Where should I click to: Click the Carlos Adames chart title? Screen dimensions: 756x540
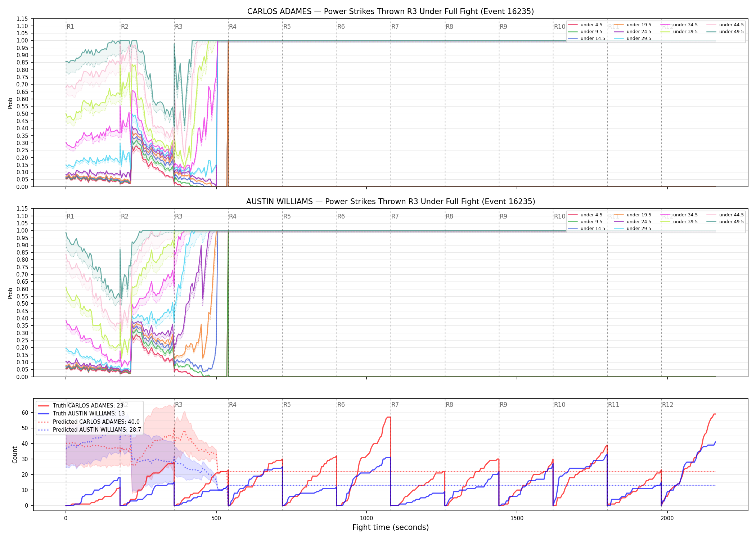coord(391,12)
